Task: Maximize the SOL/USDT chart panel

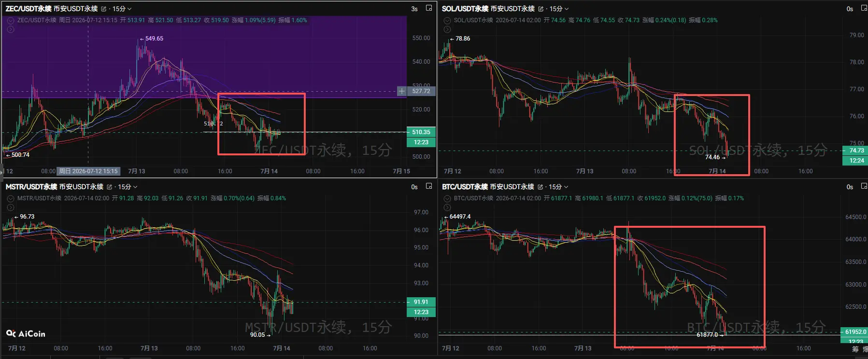Action: pyautogui.click(x=864, y=8)
